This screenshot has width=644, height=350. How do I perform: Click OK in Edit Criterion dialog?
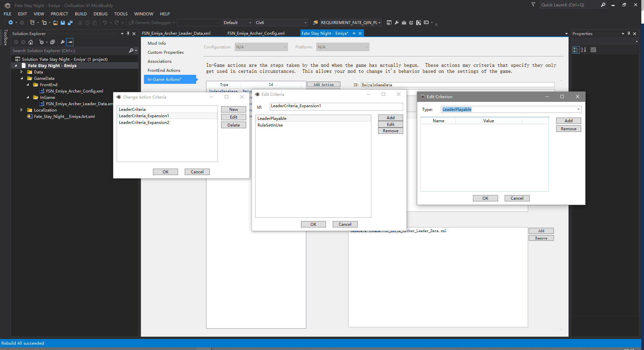[x=485, y=198]
